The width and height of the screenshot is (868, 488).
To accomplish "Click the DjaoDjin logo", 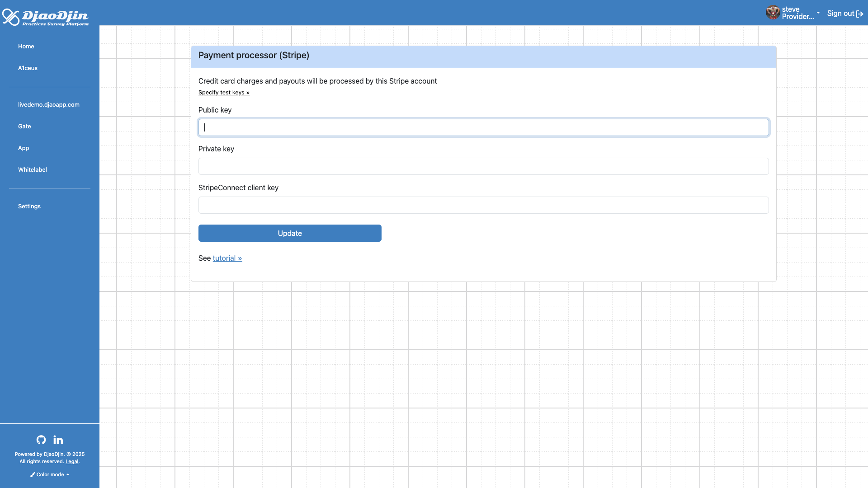I will [45, 17].
